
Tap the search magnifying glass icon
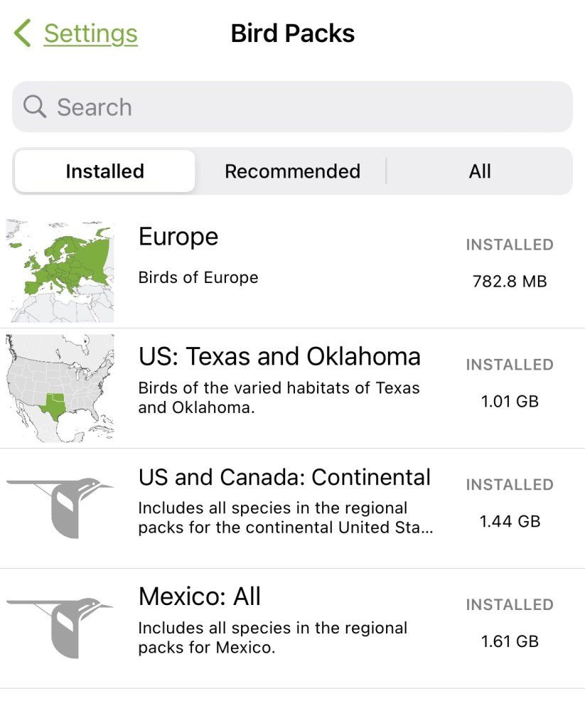coord(34,107)
